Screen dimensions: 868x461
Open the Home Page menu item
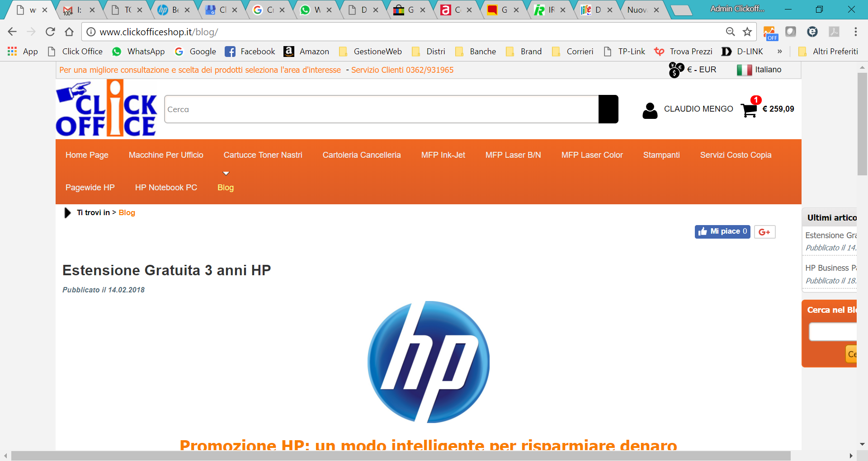pos(87,155)
